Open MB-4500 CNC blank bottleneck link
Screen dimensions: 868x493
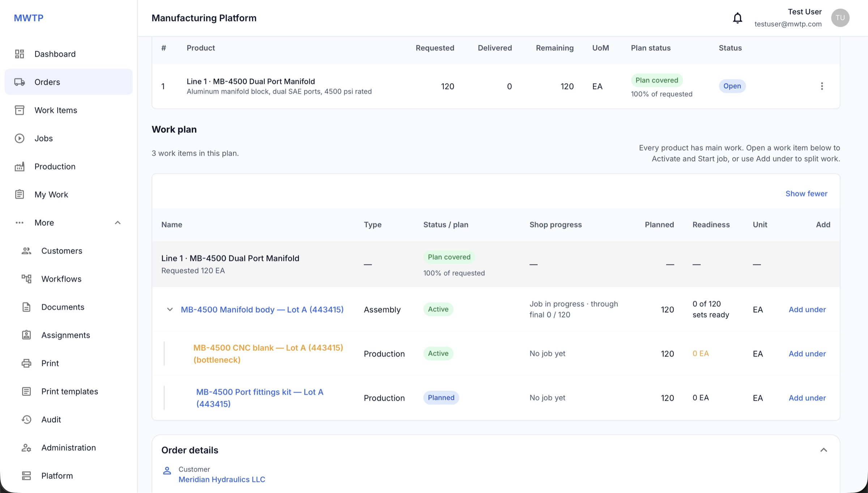[x=268, y=354]
